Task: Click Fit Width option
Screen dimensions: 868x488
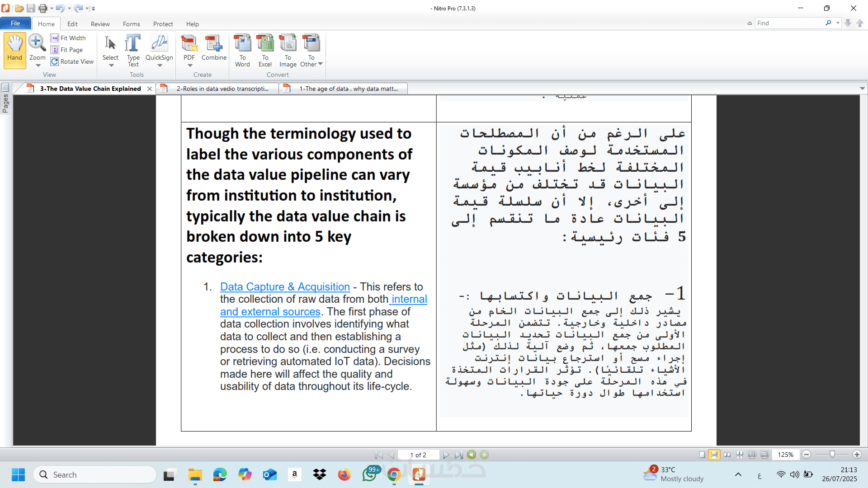Action: [73, 38]
